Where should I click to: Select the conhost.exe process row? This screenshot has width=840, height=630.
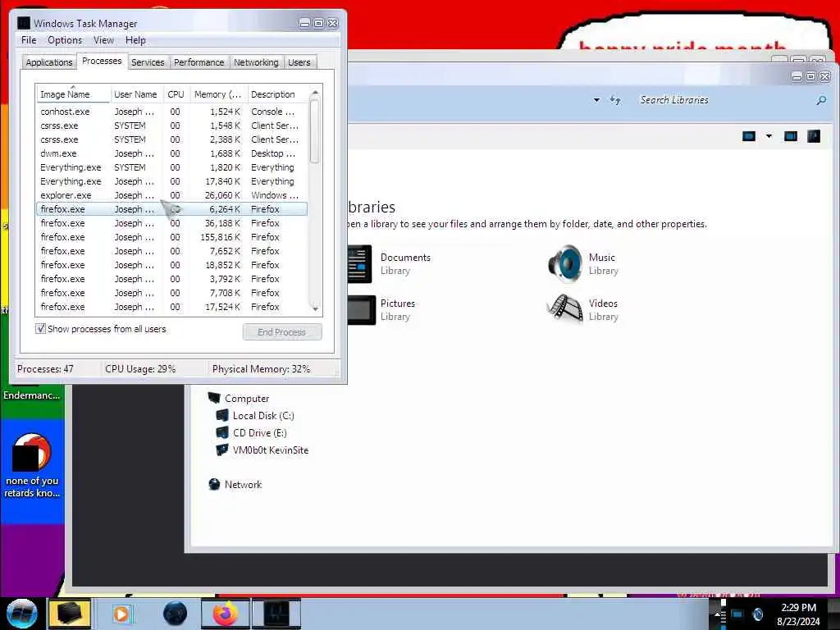click(171, 112)
